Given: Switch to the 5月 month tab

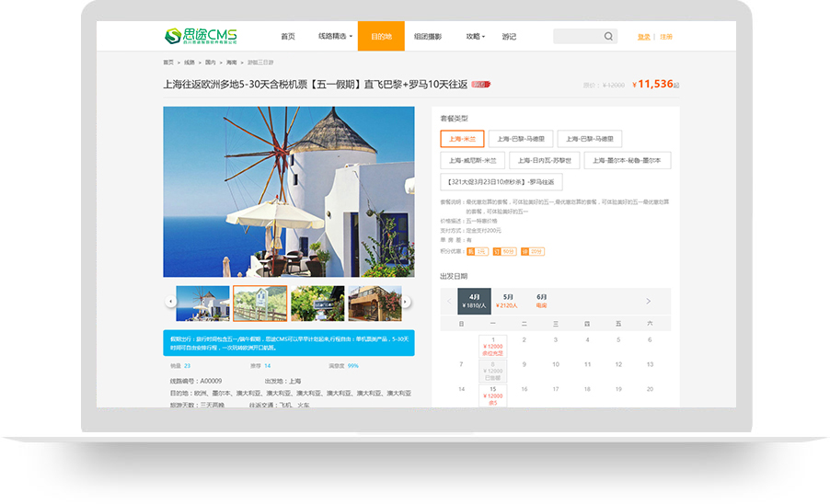Looking at the screenshot, I should [508, 301].
